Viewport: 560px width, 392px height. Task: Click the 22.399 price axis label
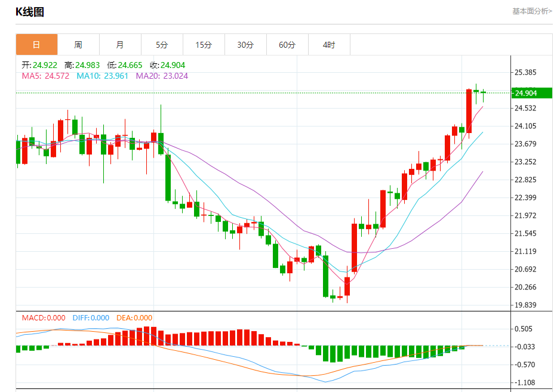point(525,197)
